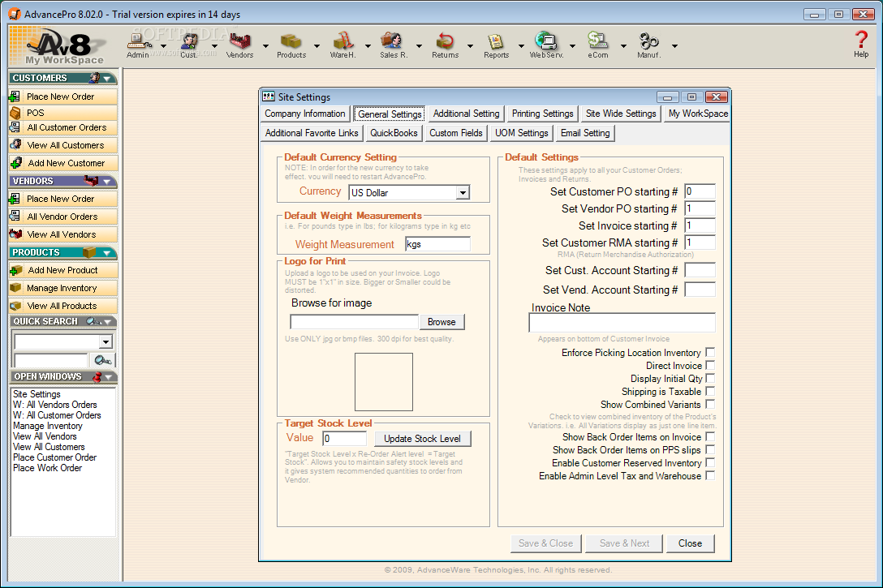Open the Help question mark icon

tap(860, 44)
